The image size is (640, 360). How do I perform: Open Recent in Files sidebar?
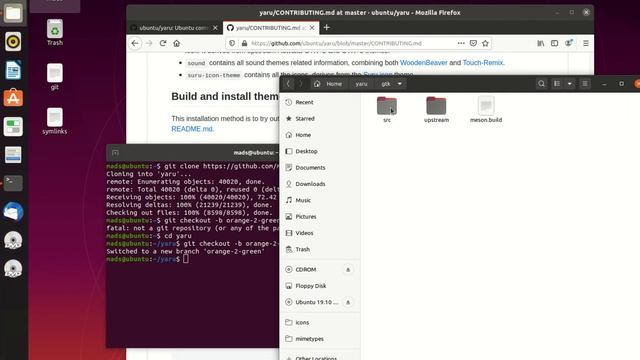(320, 102)
